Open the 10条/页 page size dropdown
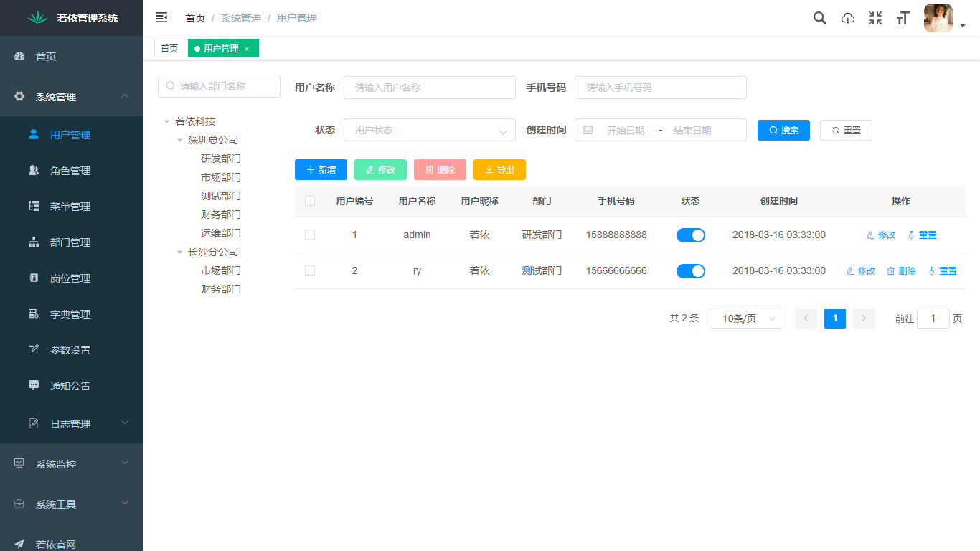 (745, 319)
